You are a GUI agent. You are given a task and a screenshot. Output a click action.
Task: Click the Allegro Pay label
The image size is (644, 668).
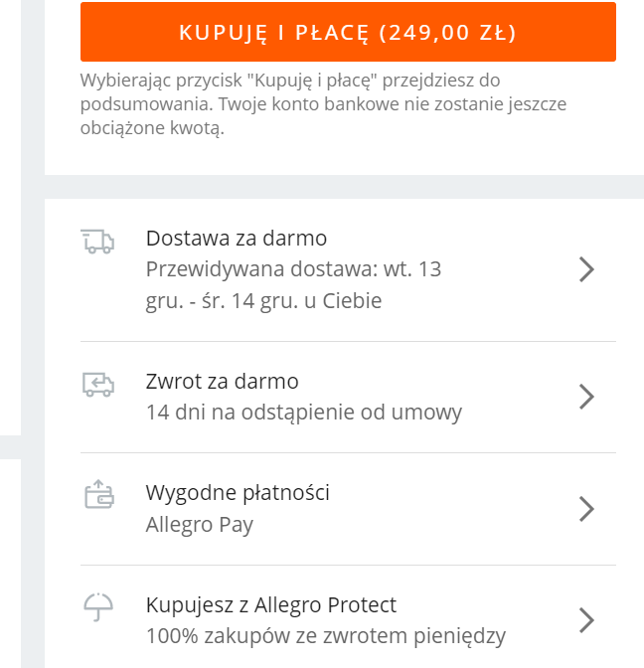coord(200,525)
